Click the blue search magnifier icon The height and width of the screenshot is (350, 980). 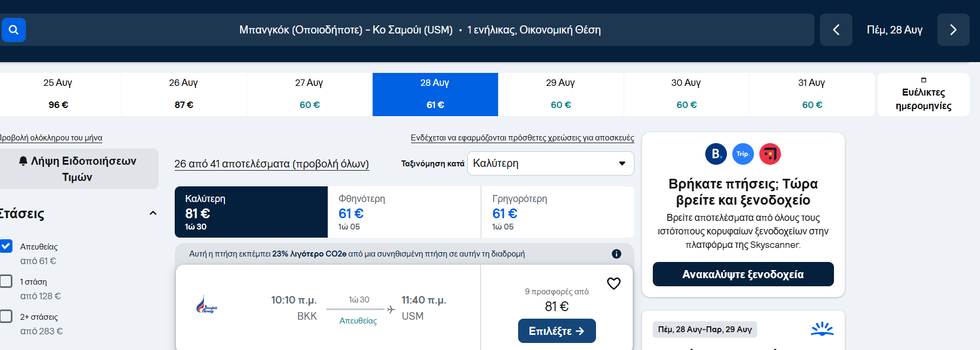14,30
